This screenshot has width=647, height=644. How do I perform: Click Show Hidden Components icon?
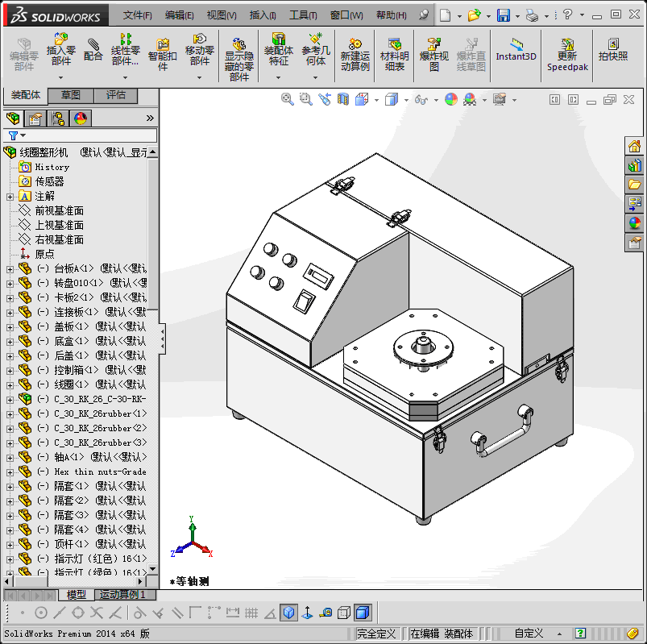click(239, 59)
